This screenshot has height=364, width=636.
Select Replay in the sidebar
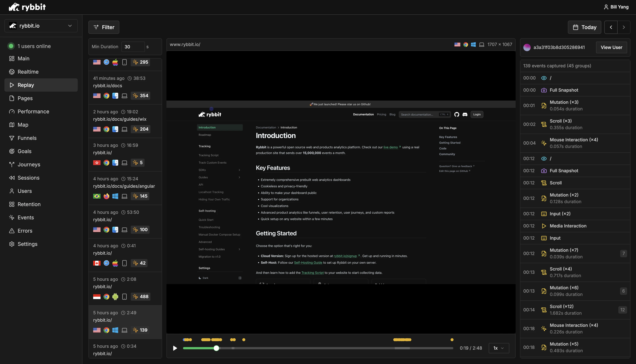click(41, 85)
